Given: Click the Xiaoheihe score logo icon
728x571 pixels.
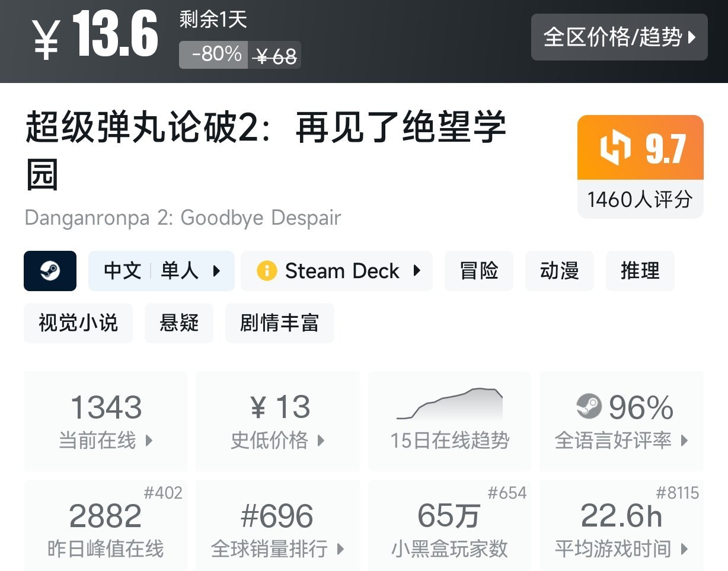Looking at the screenshot, I should point(617,148).
